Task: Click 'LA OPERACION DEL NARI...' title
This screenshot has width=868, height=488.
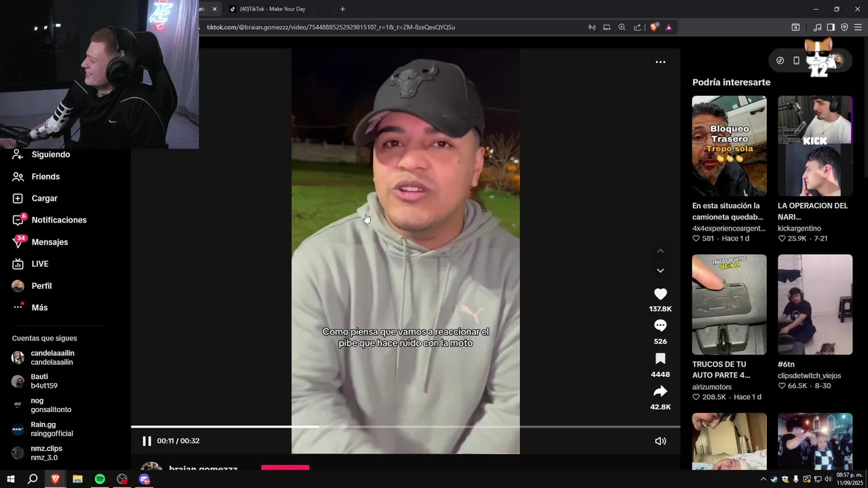Action: coord(813,211)
